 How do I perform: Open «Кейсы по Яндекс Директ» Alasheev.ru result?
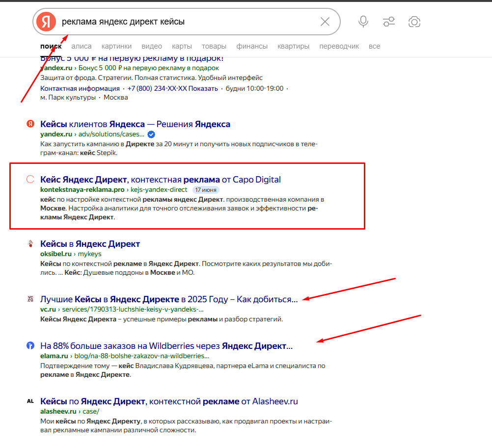pos(169,401)
